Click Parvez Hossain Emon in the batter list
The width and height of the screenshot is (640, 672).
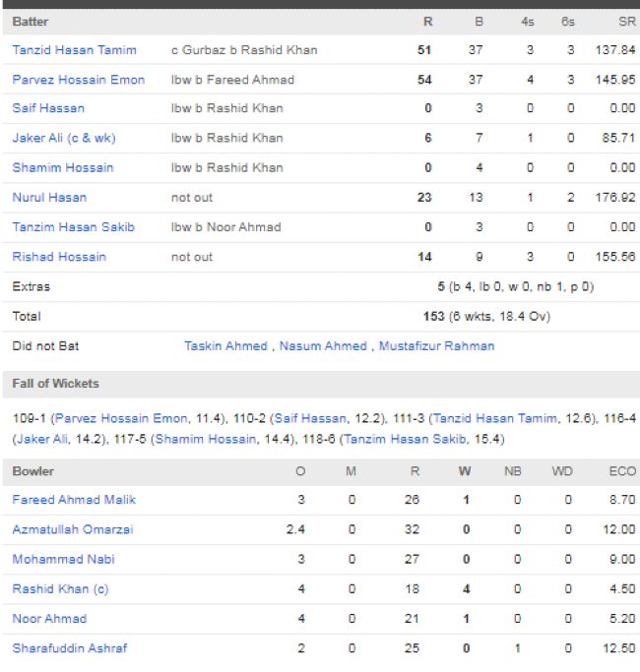[78, 80]
